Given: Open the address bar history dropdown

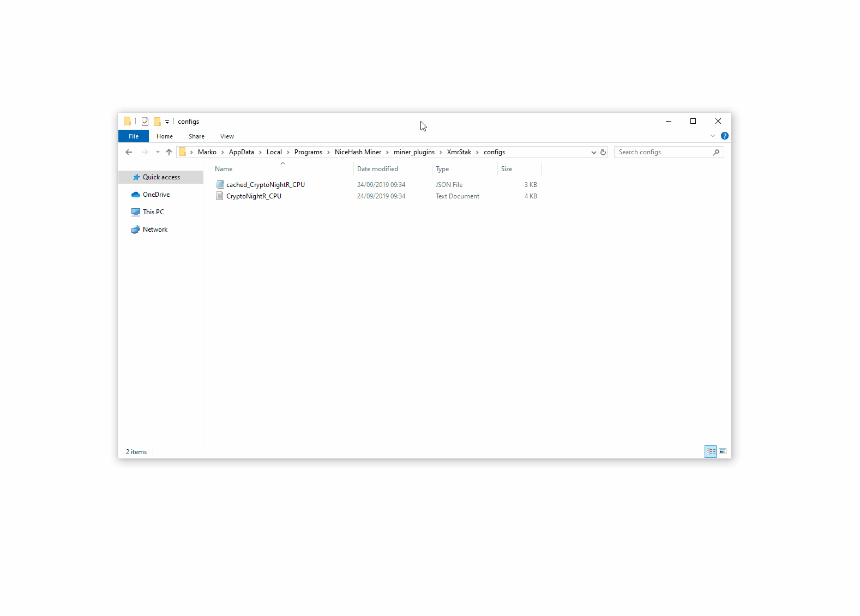Looking at the screenshot, I should pos(593,152).
